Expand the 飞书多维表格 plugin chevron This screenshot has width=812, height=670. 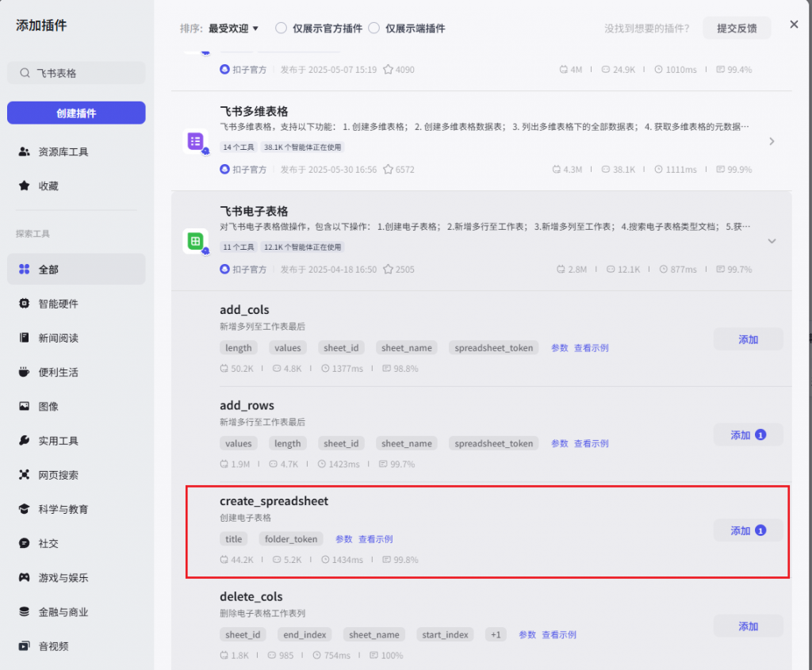tap(772, 141)
